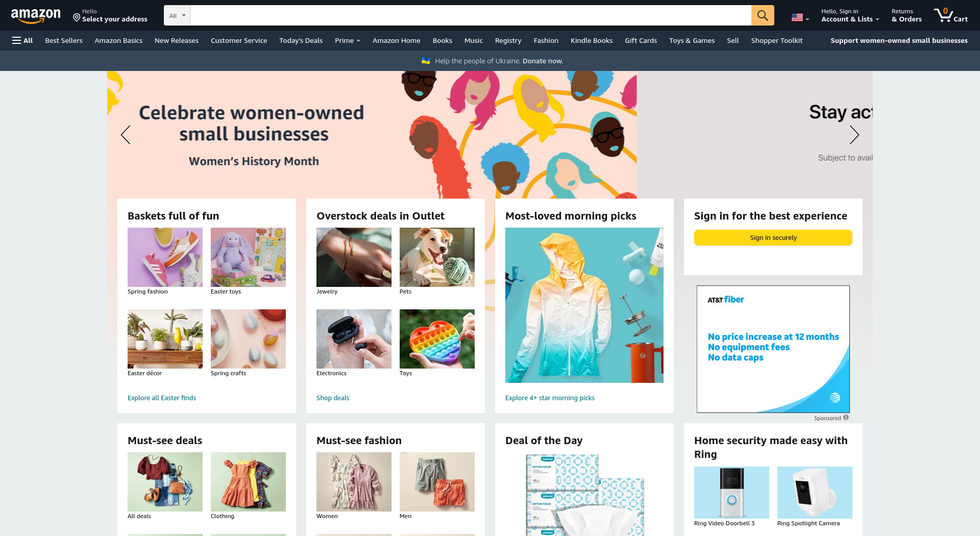Open Toys outlet thumbnail
980x536 pixels.
click(x=437, y=339)
